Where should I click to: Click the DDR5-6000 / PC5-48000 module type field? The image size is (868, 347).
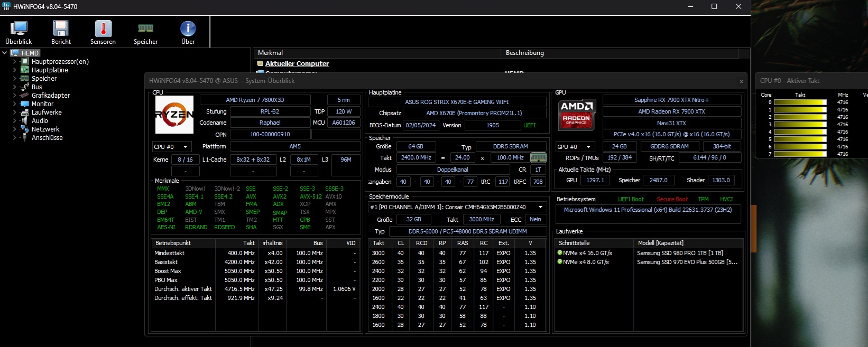tap(467, 231)
